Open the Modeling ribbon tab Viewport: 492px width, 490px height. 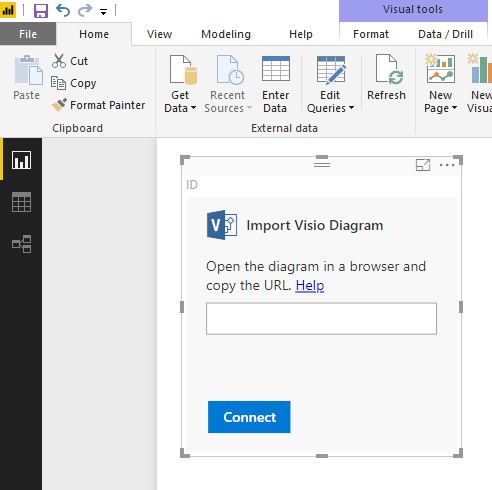tap(226, 34)
